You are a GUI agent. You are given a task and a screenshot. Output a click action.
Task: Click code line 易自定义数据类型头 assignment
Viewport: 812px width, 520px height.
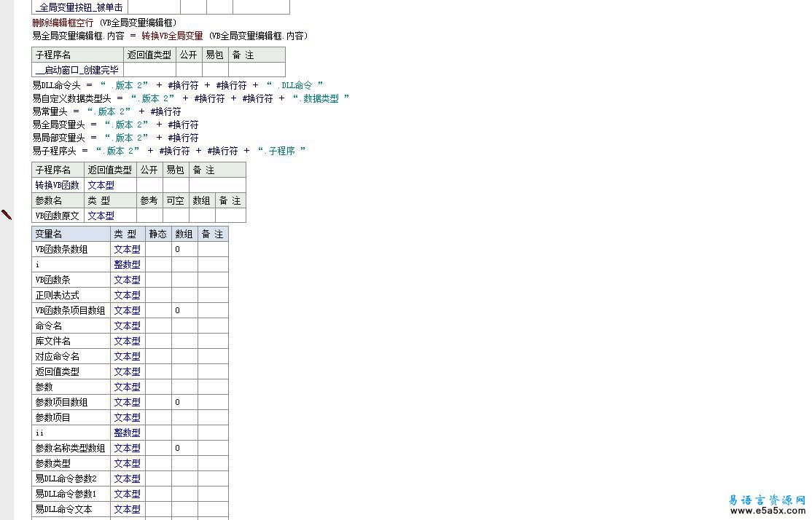(x=191, y=98)
